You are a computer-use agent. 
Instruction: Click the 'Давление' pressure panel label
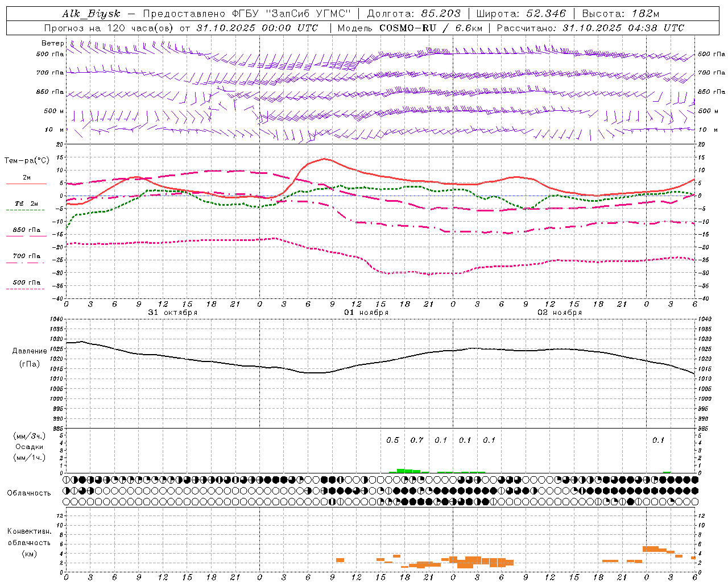tap(30, 351)
